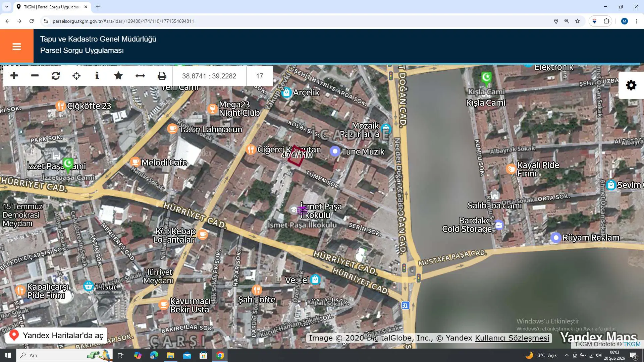Open the Windows Start menu
The image size is (644, 362).
(8, 355)
